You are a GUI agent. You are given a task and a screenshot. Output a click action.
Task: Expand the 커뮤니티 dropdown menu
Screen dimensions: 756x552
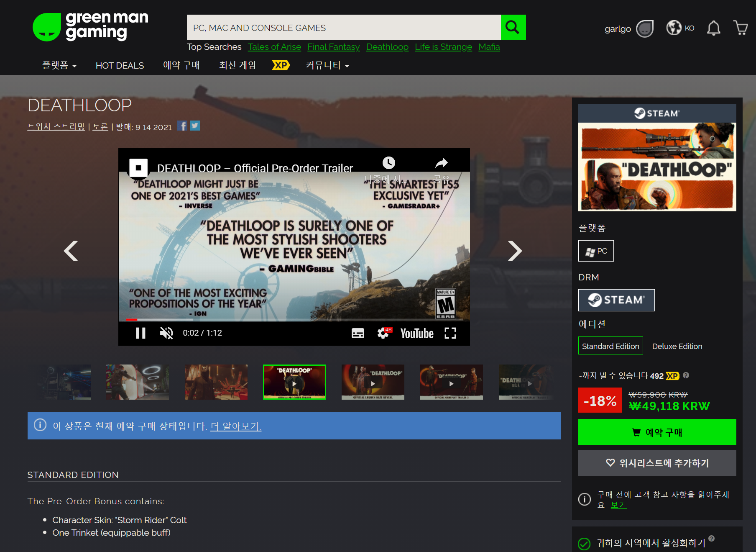[327, 65]
